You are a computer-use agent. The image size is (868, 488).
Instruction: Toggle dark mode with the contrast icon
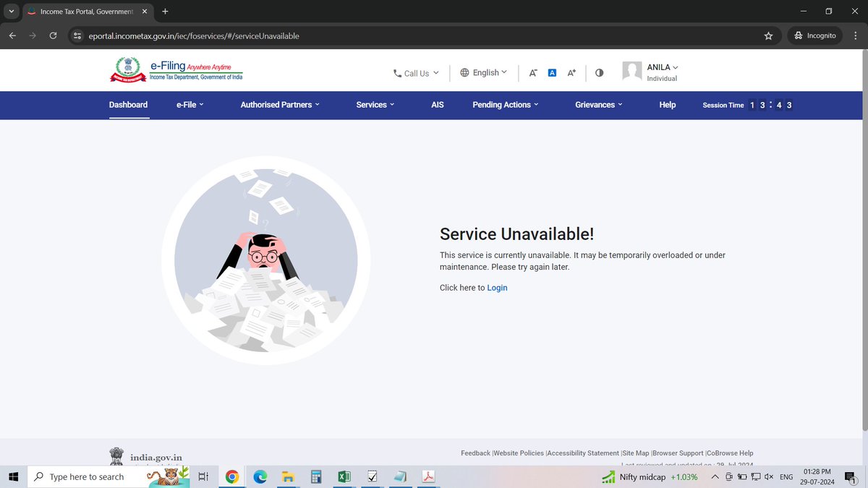pyautogui.click(x=599, y=72)
